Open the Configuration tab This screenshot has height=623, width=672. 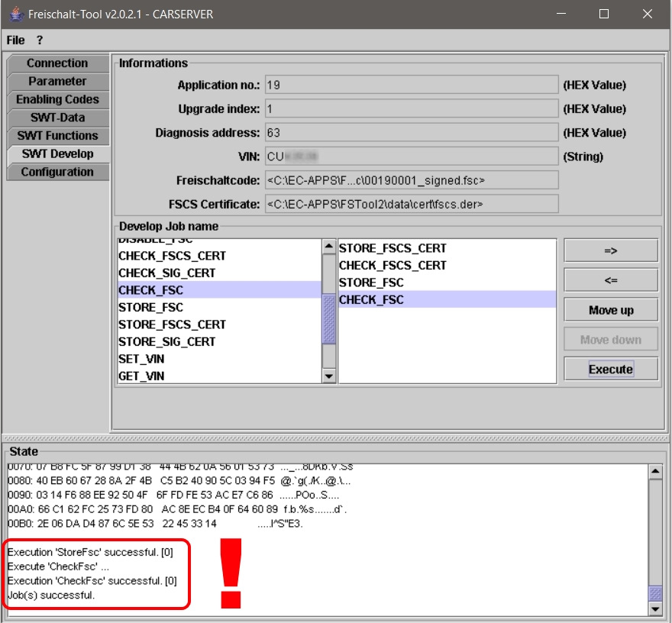[x=58, y=172]
